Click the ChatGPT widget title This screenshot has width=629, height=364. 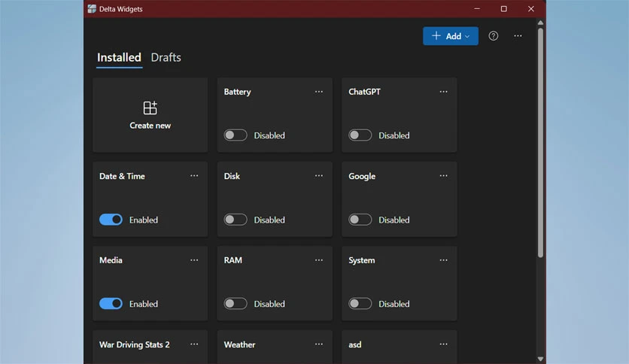click(x=364, y=92)
